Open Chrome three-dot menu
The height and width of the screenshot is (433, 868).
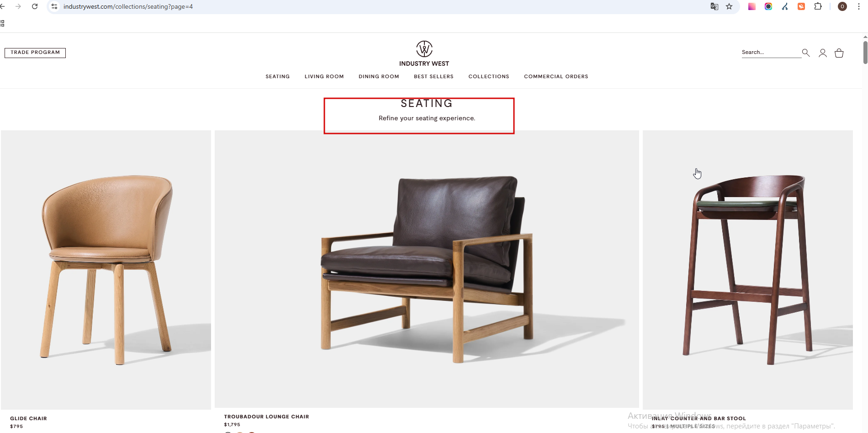tap(859, 6)
